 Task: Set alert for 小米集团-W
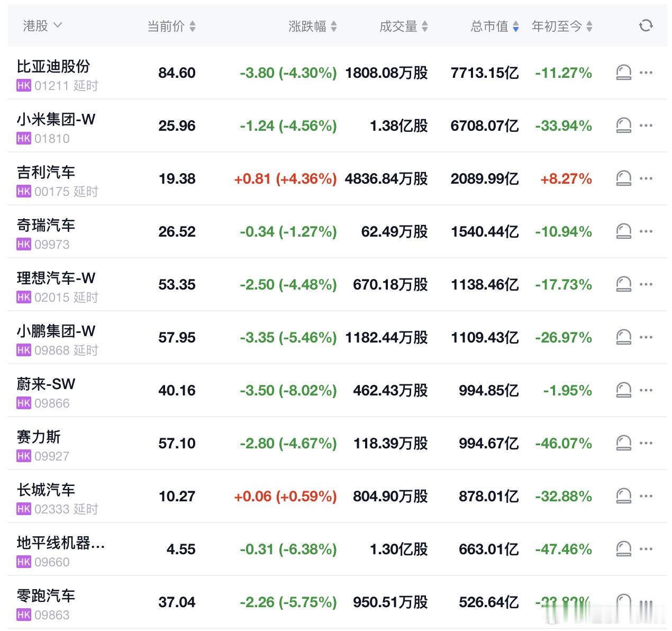click(x=624, y=125)
